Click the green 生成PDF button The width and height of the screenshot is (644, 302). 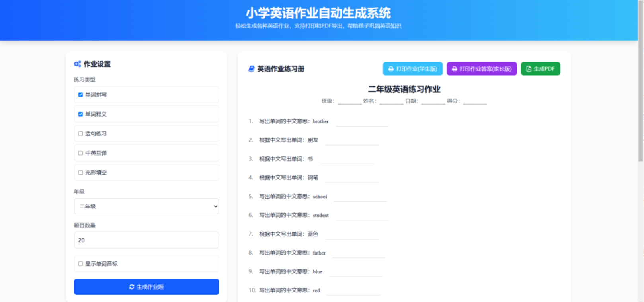pyautogui.click(x=541, y=69)
